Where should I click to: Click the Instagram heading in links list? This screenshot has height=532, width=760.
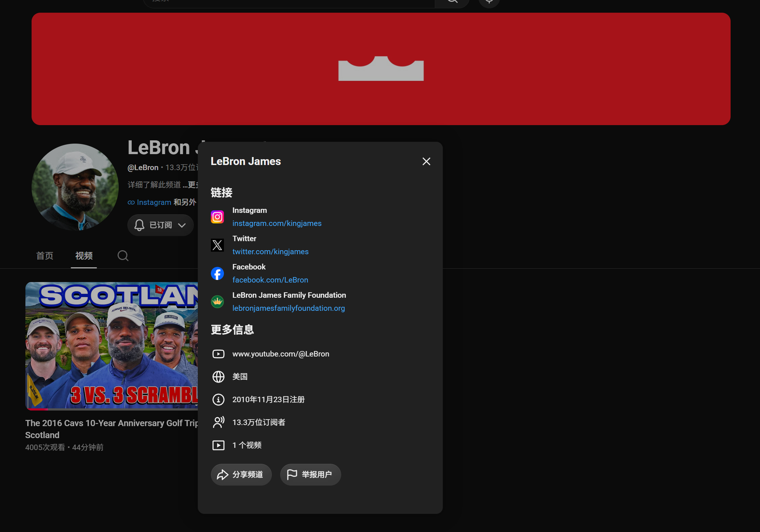[250, 210]
